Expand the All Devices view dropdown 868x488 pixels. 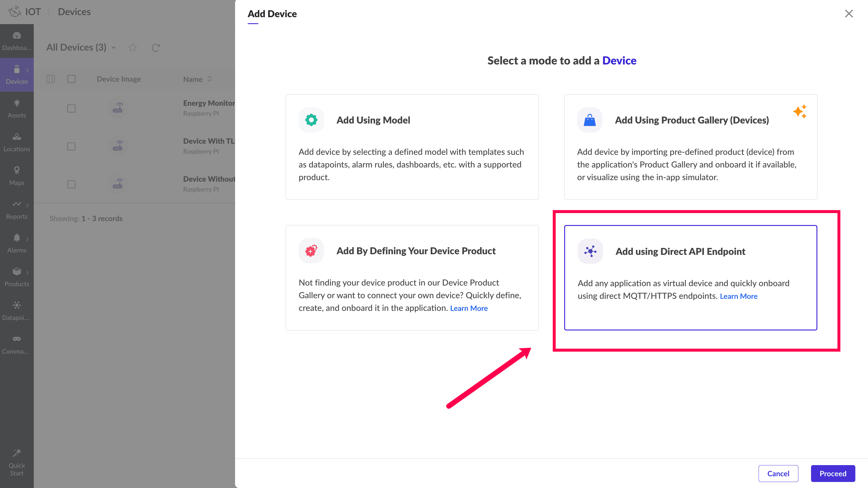click(x=114, y=48)
